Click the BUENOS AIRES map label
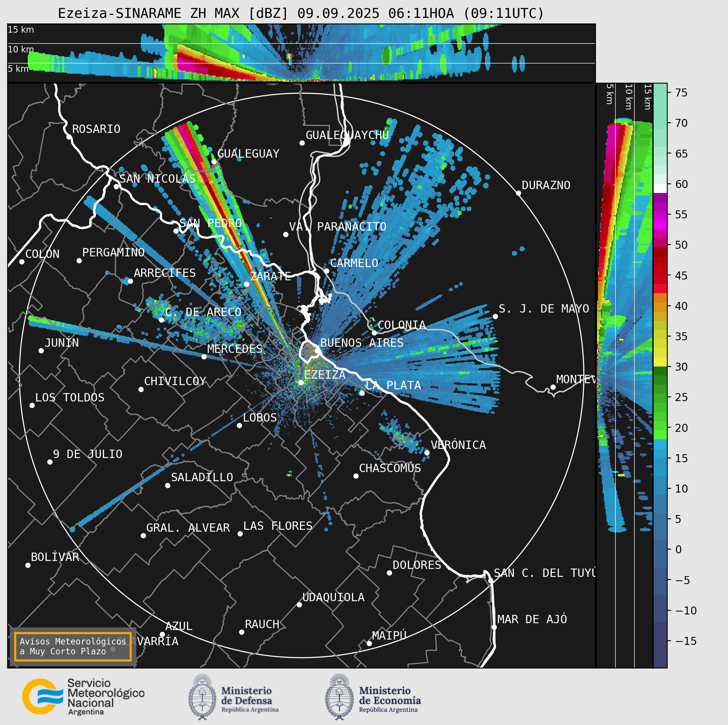Image resolution: width=728 pixels, height=725 pixels. 362,343
